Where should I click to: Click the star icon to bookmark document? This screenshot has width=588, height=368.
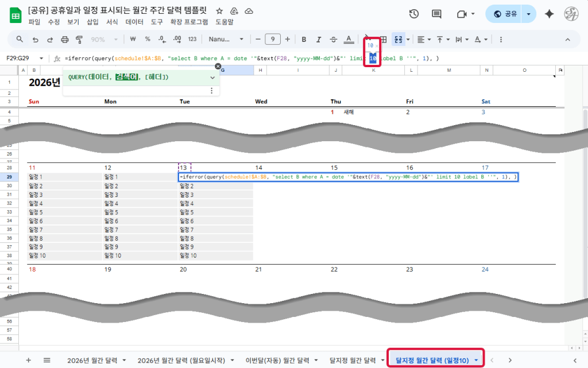tap(219, 11)
